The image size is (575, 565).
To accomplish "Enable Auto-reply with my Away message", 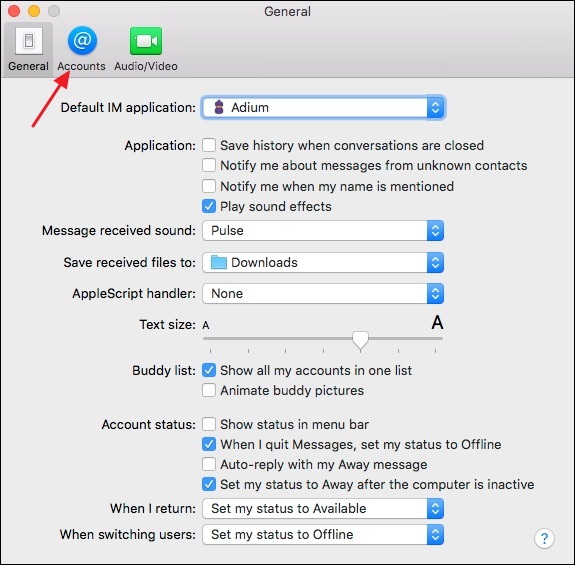I will (209, 464).
